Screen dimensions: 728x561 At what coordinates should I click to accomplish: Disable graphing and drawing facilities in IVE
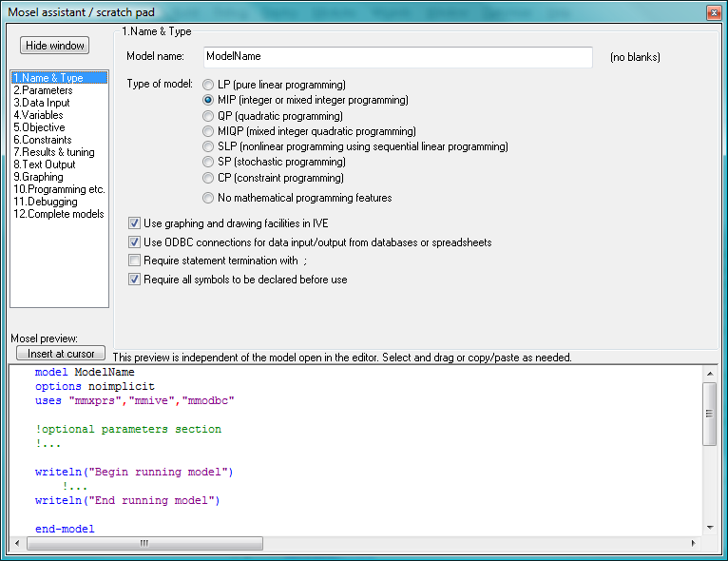pyautogui.click(x=135, y=223)
